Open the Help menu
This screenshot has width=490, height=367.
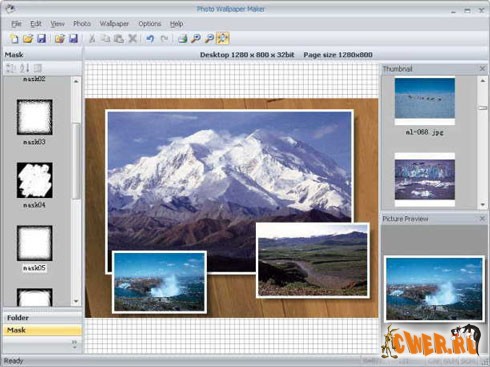coord(176,24)
